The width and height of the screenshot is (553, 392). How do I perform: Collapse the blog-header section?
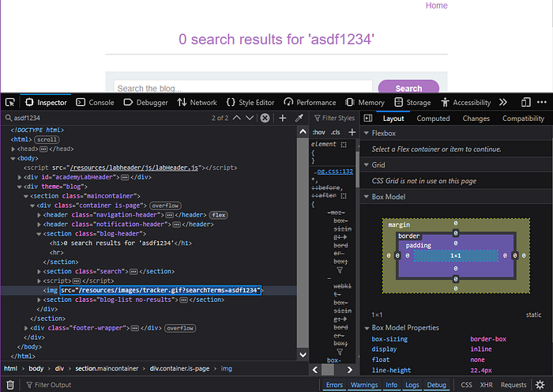39,234
